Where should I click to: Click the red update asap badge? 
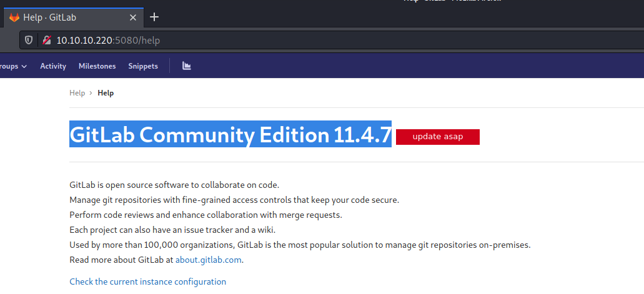tap(437, 137)
